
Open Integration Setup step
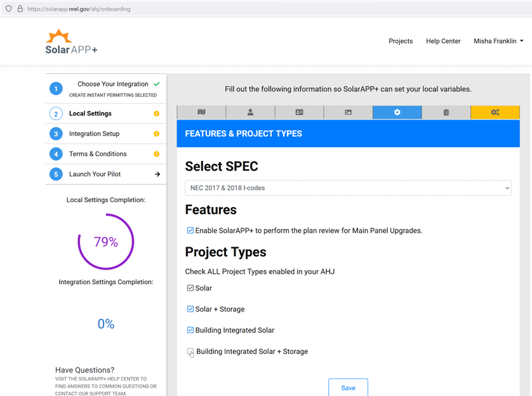[x=94, y=134]
